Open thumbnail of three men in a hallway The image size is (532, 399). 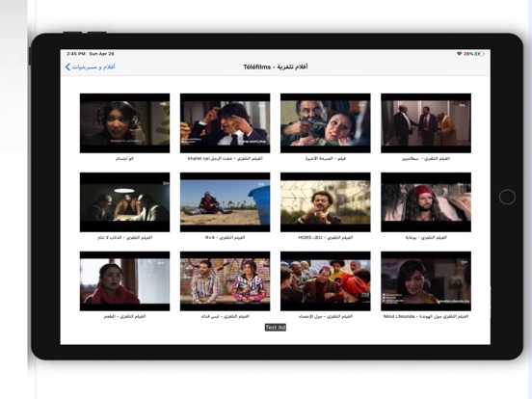426,123
